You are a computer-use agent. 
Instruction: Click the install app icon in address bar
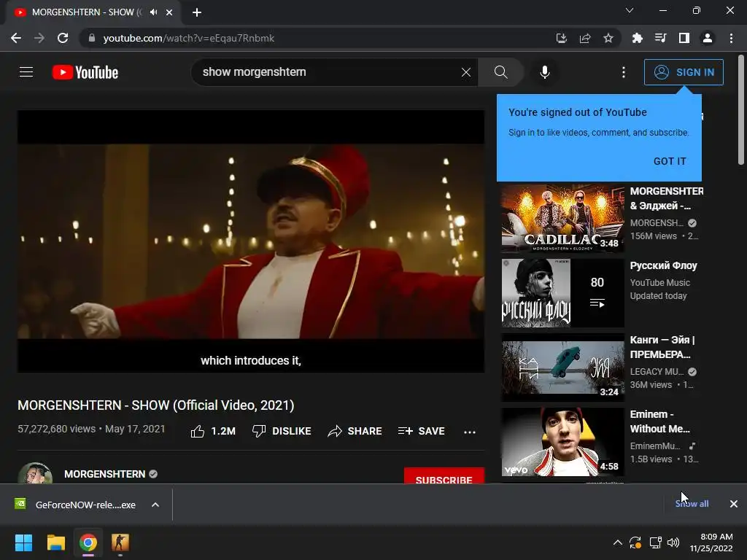562,38
